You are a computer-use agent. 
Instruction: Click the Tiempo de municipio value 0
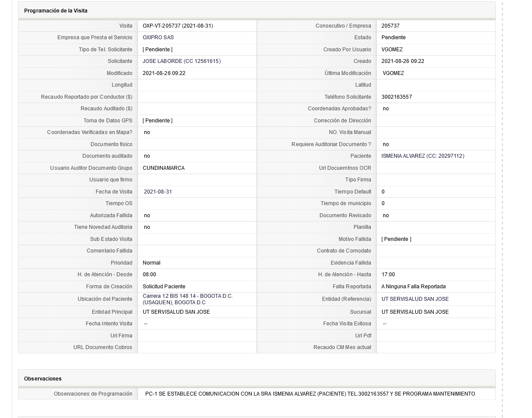[383, 203]
